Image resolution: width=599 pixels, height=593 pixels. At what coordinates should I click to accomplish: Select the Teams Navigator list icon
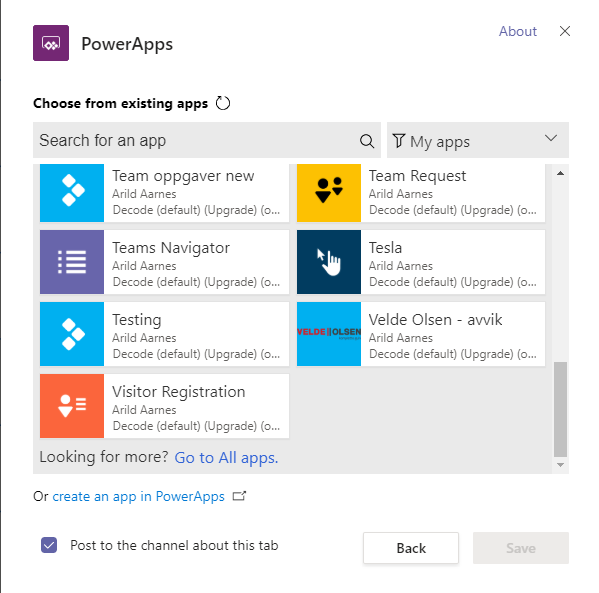click(x=72, y=262)
